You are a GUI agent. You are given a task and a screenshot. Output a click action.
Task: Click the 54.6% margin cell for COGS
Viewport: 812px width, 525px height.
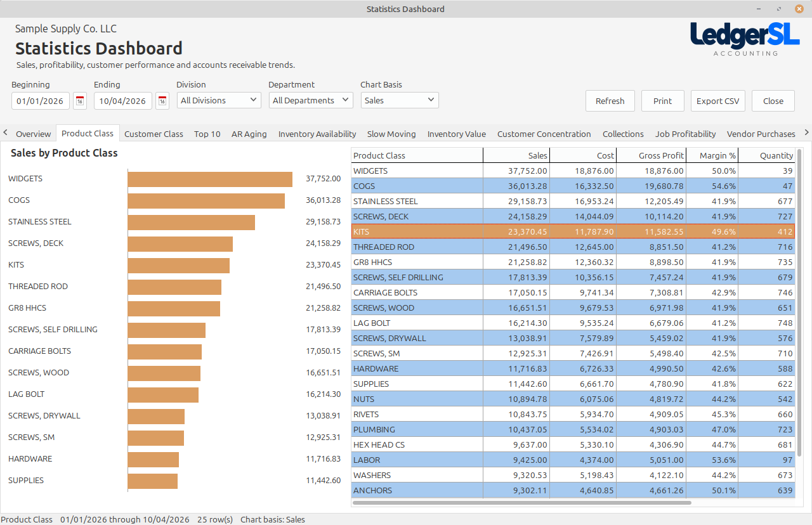tap(712, 186)
